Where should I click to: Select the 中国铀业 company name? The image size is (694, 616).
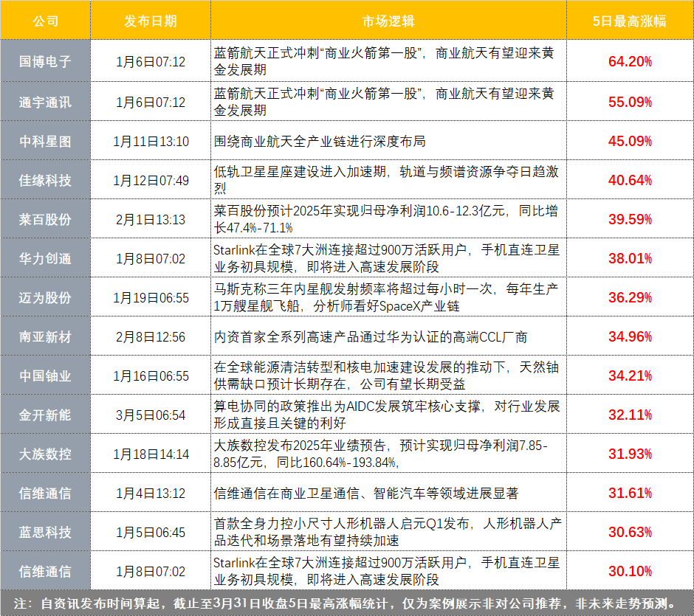[45, 376]
